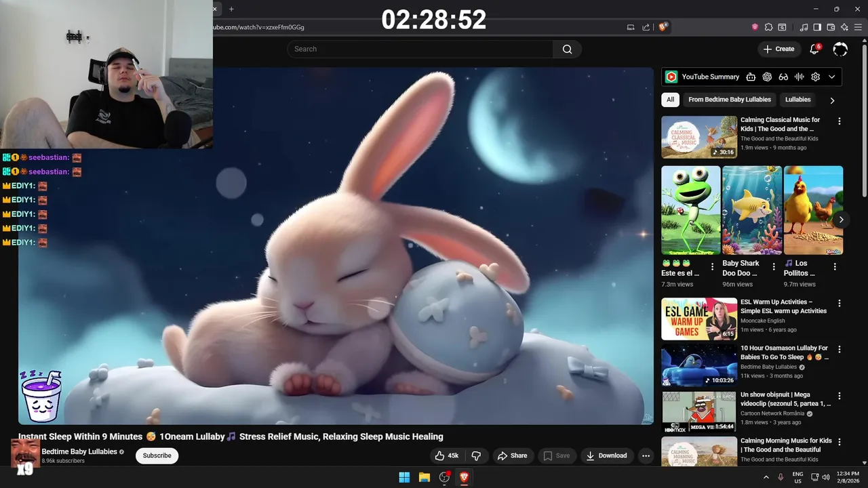Open options for Este es el short
868x488 pixels.
click(x=712, y=267)
